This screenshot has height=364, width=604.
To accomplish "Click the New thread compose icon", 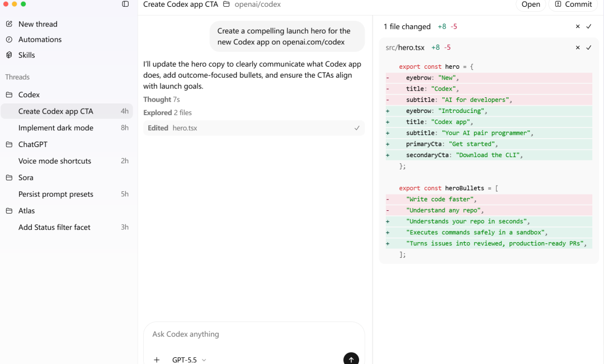I will click(x=10, y=24).
